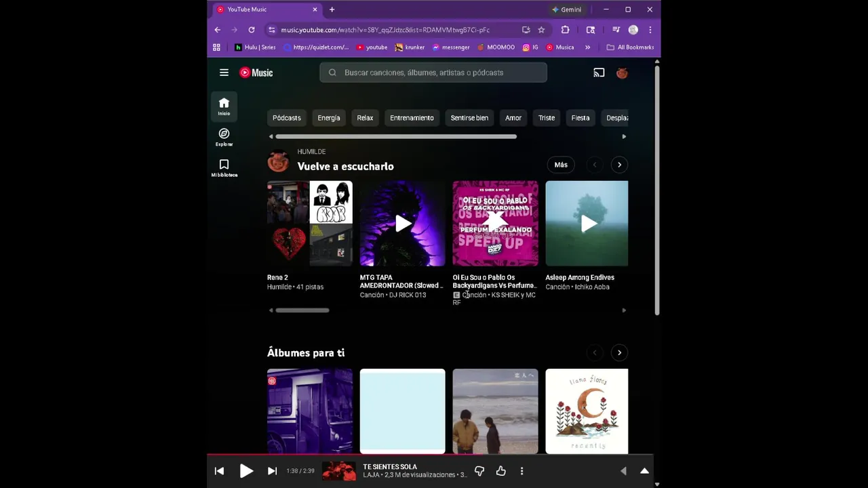The height and width of the screenshot is (488, 868).
Task: Open the light blue album cover
Action: tap(403, 411)
